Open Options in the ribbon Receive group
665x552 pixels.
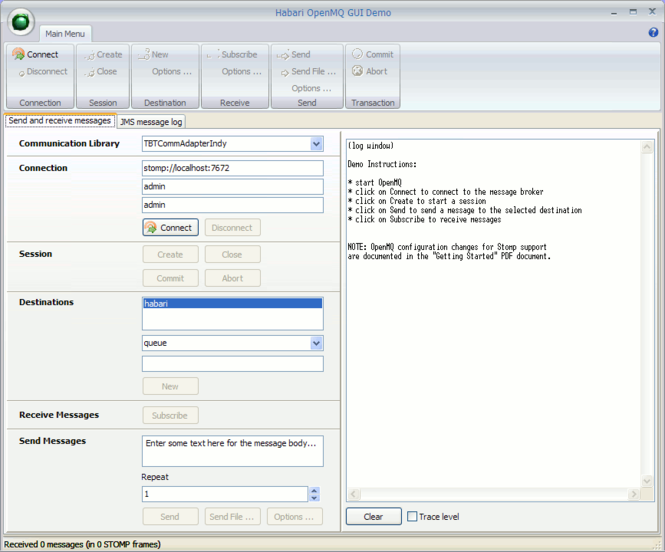(241, 72)
